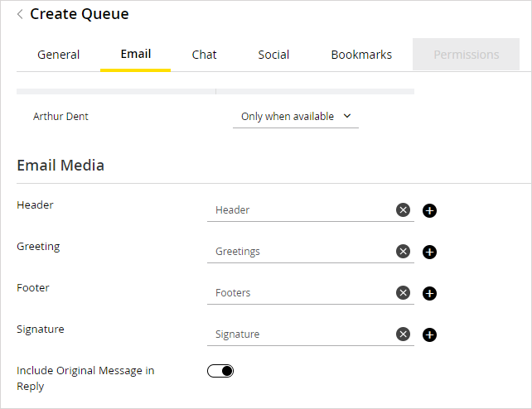Toggle Include Original Message in Reply switch
Screen dimensions: 532x409
click(x=220, y=371)
